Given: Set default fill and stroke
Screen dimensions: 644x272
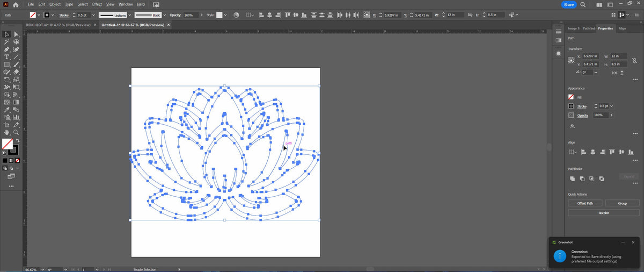Looking at the screenshot, I should click(x=4, y=153).
